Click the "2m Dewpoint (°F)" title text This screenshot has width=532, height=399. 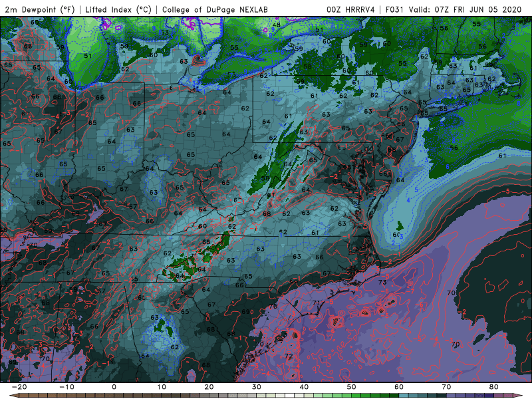pyautogui.click(x=40, y=9)
